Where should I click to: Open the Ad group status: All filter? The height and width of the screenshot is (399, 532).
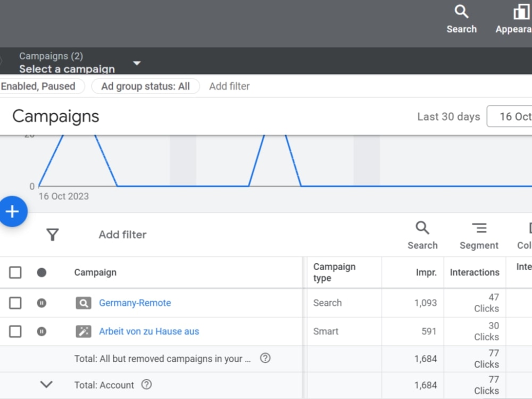pos(146,86)
